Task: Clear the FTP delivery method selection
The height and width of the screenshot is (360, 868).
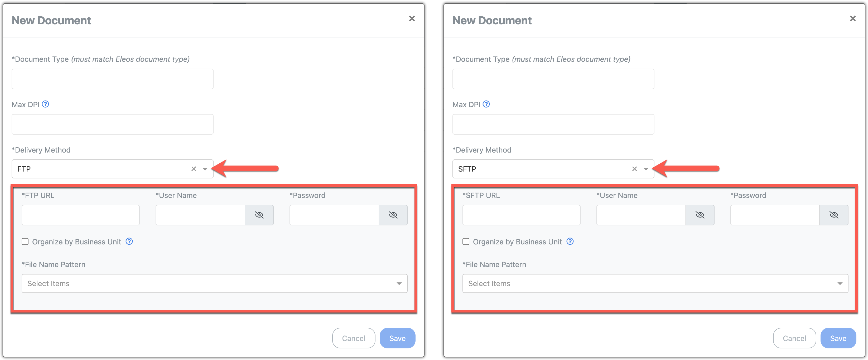Action: [194, 169]
